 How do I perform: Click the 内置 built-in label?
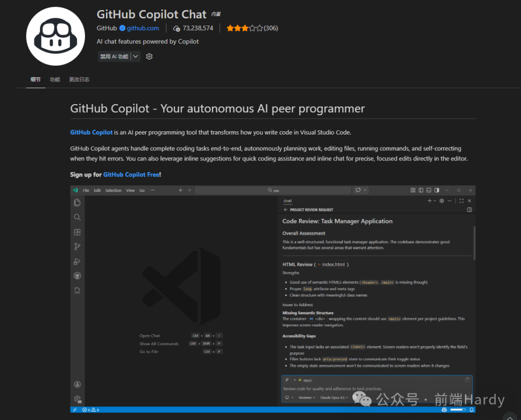[x=216, y=14]
